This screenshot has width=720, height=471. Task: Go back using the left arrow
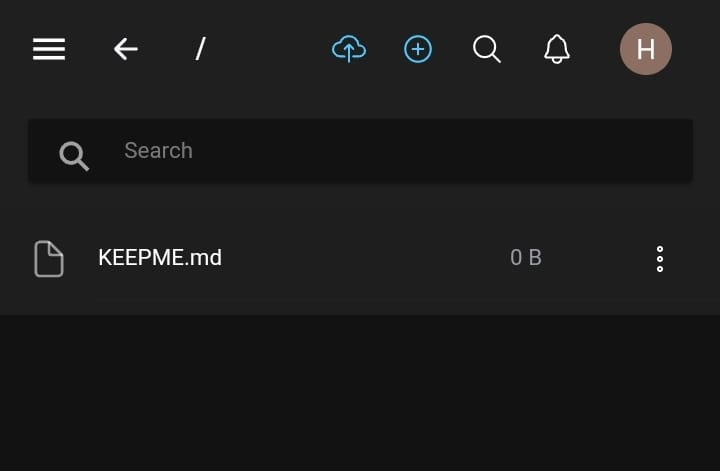click(x=125, y=49)
